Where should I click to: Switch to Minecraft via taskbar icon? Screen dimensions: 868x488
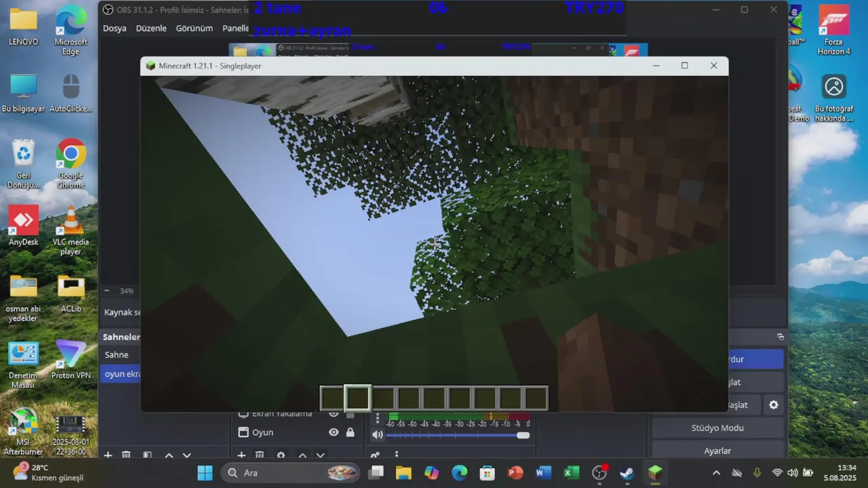[655, 472]
